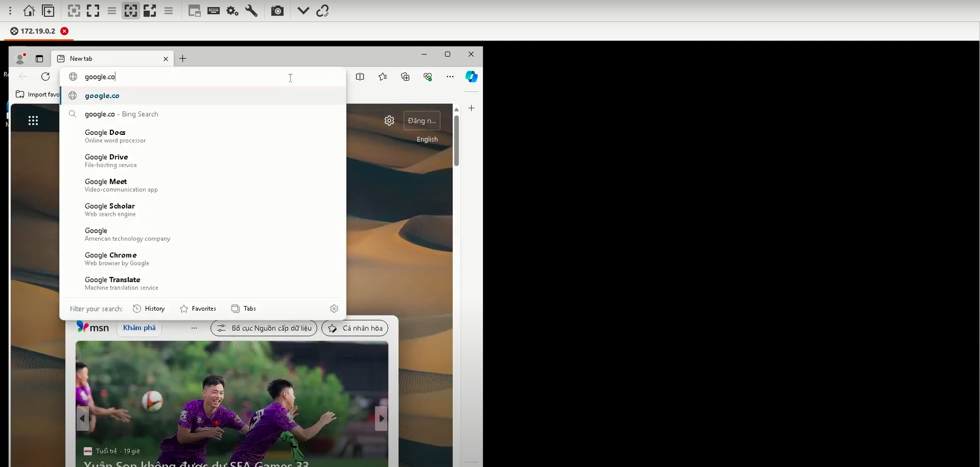
Task: Open the three-dot menu beside Khám phá
Action: [x=194, y=328]
